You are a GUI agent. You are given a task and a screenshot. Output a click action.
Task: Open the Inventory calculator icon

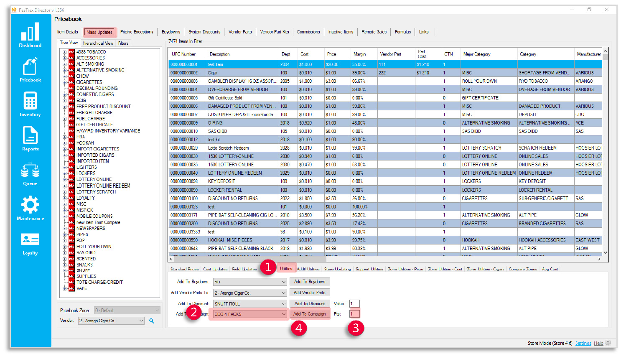click(30, 104)
